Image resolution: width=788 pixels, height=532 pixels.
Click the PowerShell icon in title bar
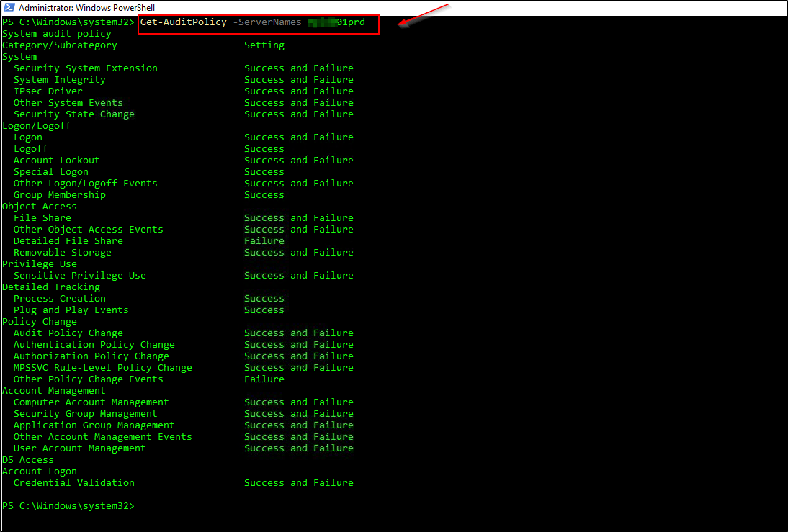pyautogui.click(x=9, y=7)
